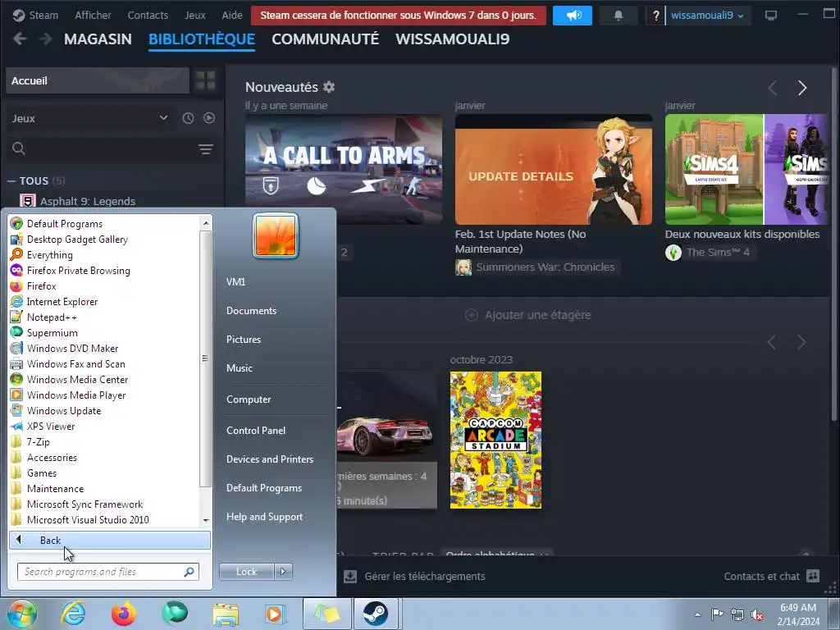This screenshot has width=840, height=630.
Task: Open Control Panel from Start menu
Action: tap(256, 430)
